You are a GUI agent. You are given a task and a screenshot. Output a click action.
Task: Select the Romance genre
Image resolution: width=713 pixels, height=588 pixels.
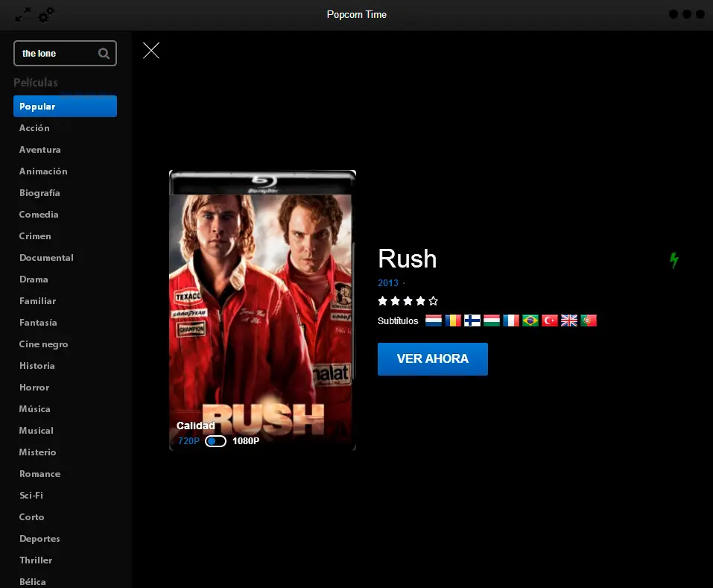tap(40, 474)
